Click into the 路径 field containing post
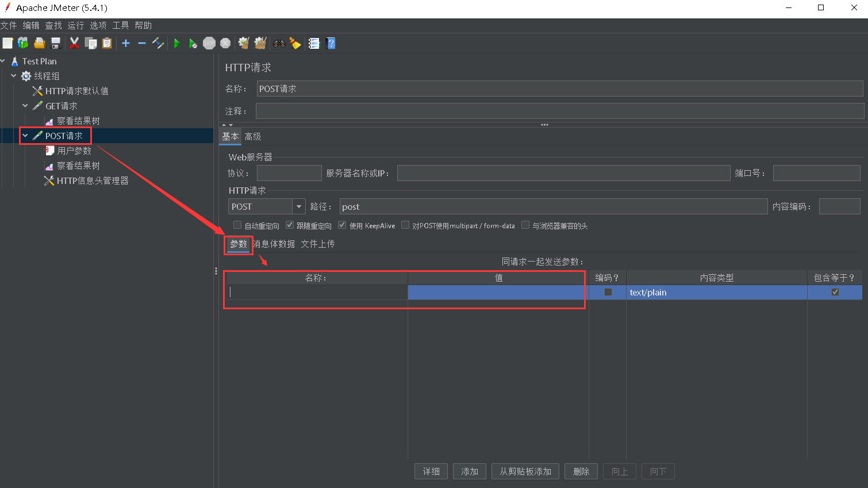Viewport: 868px width, 488px height. click(554, 206)
